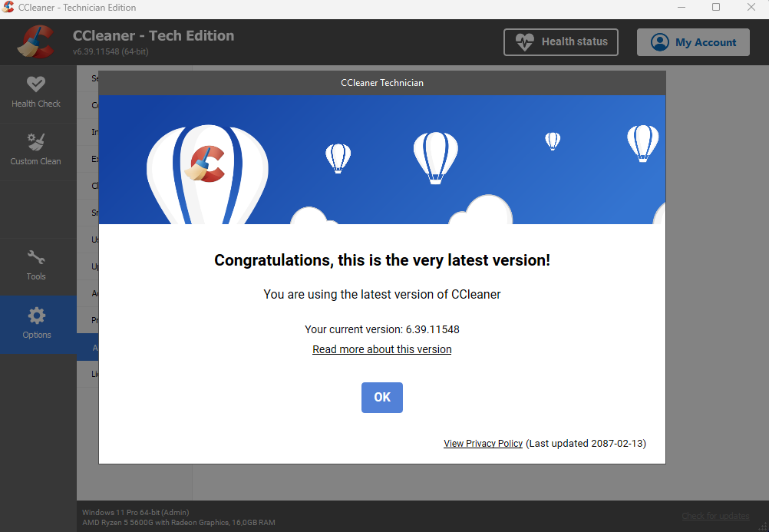Open the Health status panel
This screenshot has width=769, height=532.
coord(560,42)
